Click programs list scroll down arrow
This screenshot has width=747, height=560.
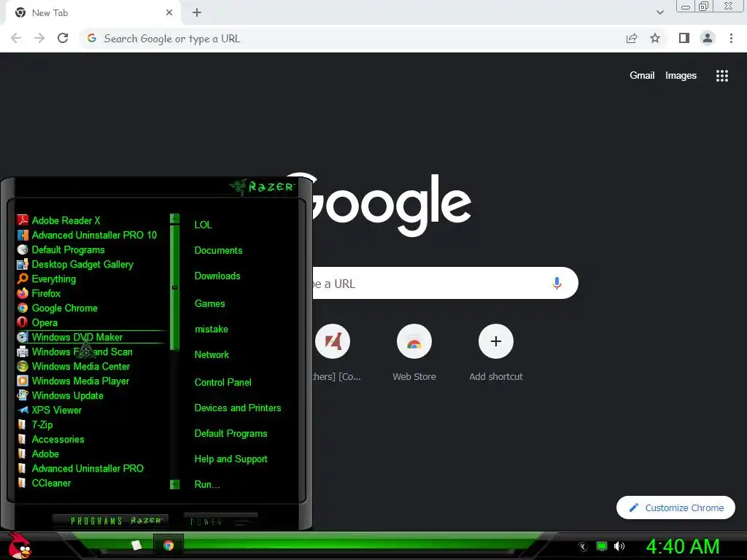(x=174, y=484)
